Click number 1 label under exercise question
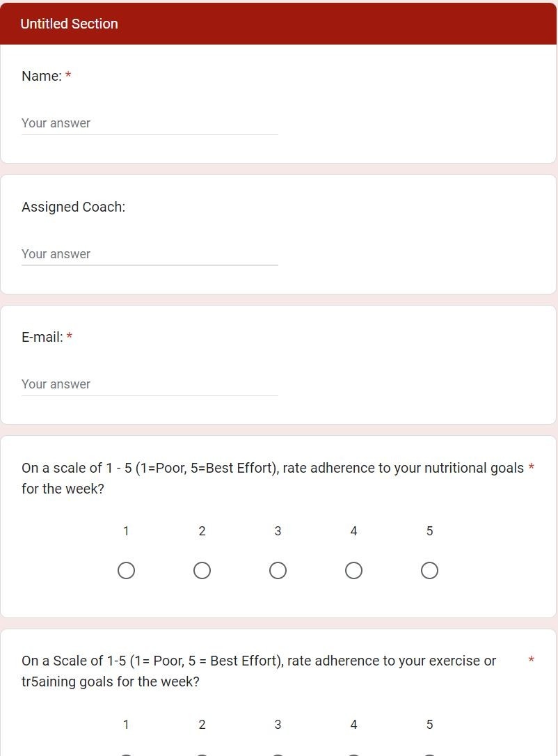 126,725
